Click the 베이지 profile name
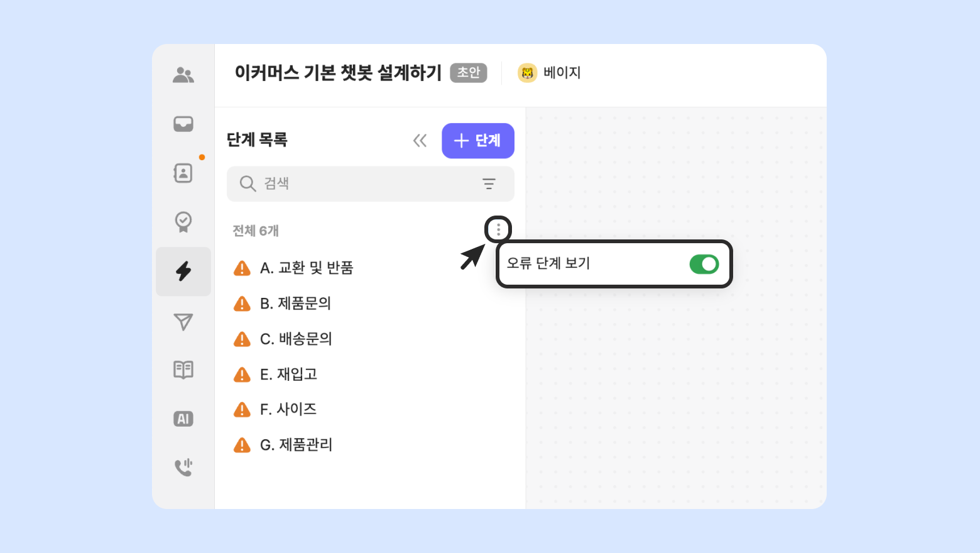Viewport: 980px width, 553px height. 562,73
